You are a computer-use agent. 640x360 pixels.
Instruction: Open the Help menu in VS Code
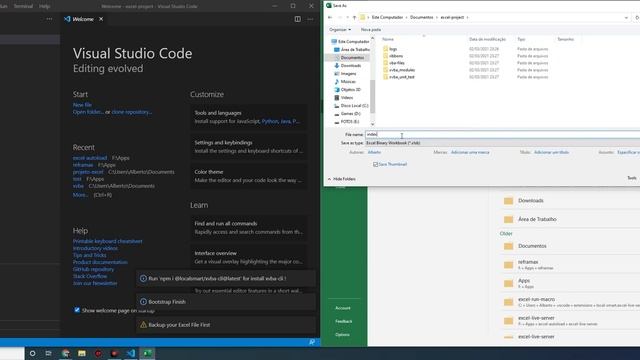coord(44,6)
